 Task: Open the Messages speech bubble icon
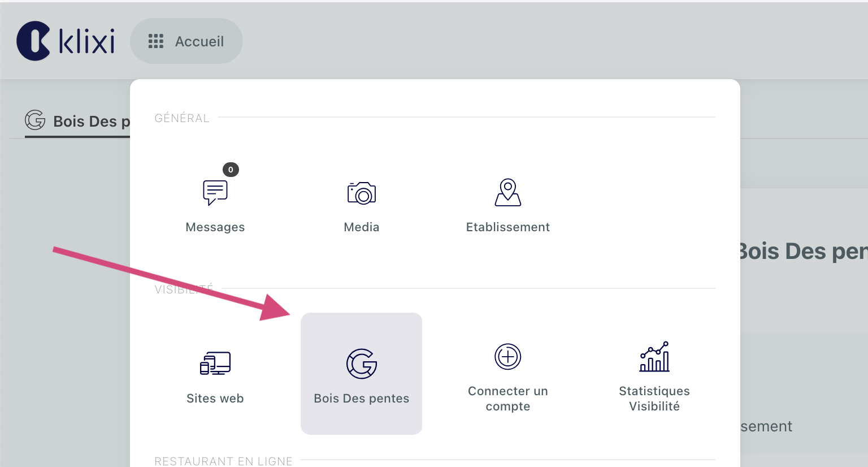[215, 192]
